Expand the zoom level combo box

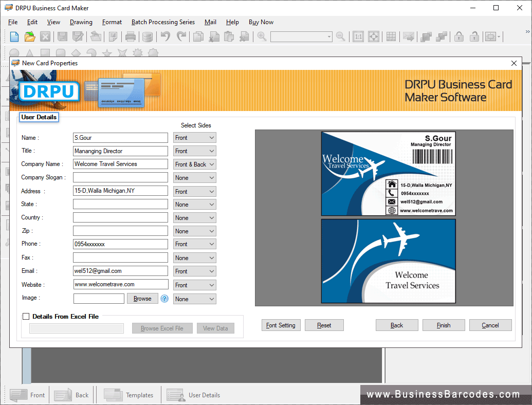click(x=328, y=36)
